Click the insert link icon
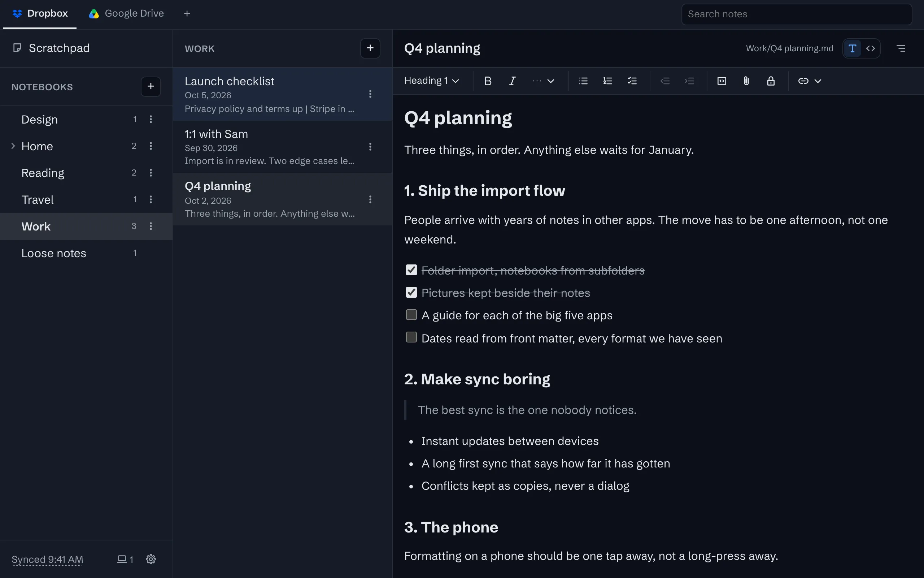This screenshot has height=578, width=924. pyautogui.click(x=803, y=81)
